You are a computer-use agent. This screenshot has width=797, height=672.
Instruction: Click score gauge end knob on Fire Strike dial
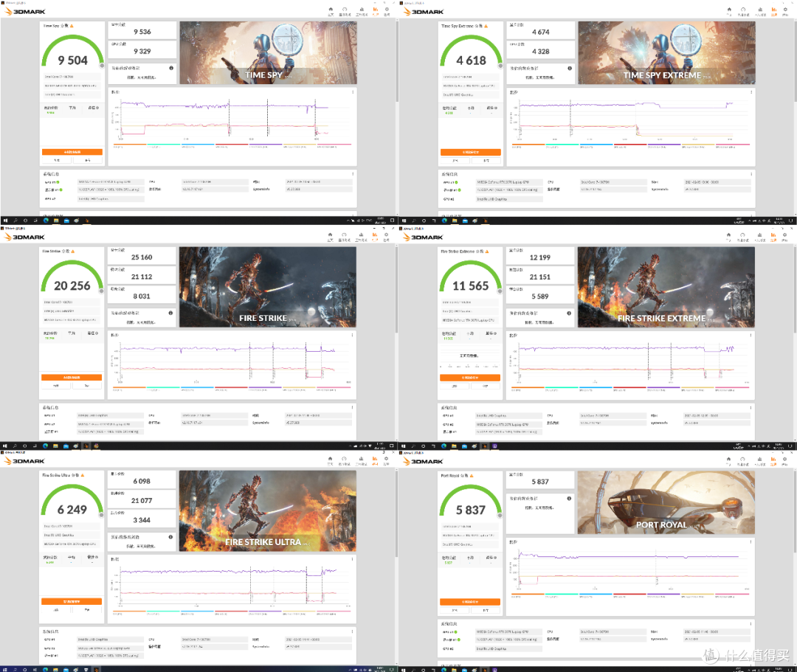(x=102, y=291)
